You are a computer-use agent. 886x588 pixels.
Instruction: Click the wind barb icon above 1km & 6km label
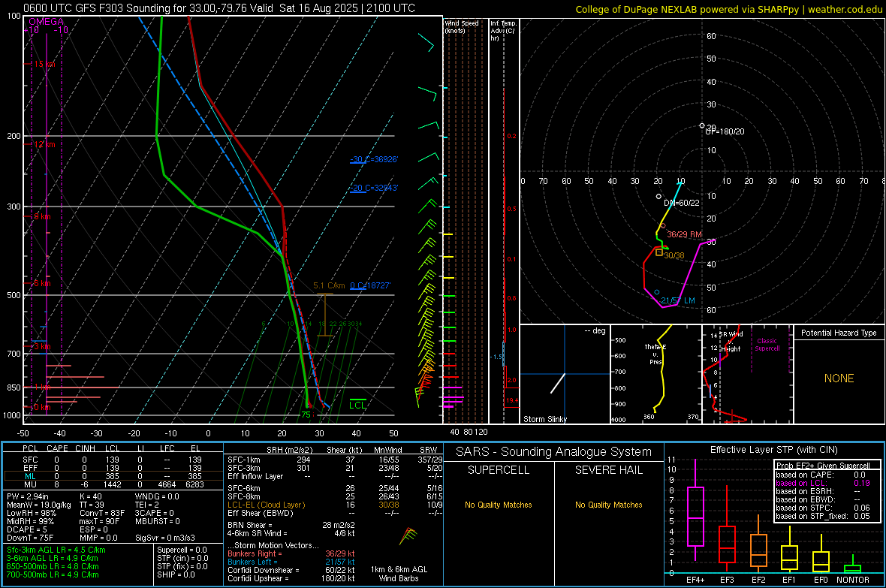[x=408, y=536]
